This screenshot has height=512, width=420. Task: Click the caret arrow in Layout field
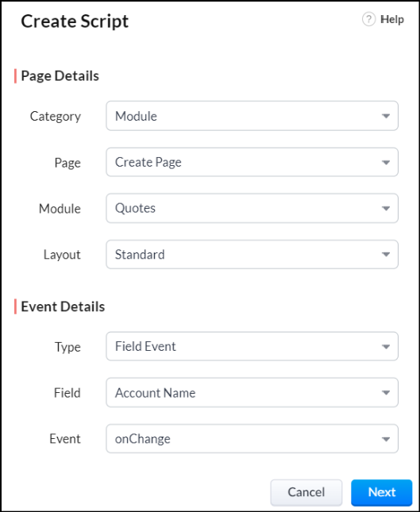click(x=386, y=254)
